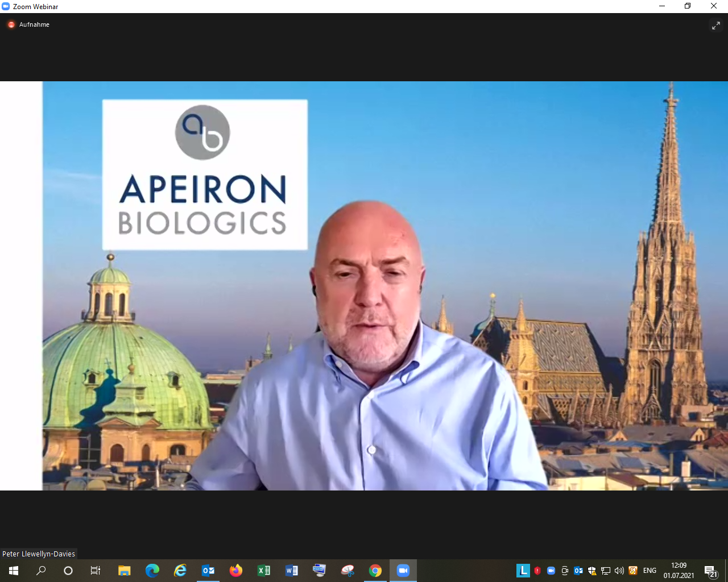
Task: Click the Apeiron Biologics logo in video
Action: (x=205, y=174)
